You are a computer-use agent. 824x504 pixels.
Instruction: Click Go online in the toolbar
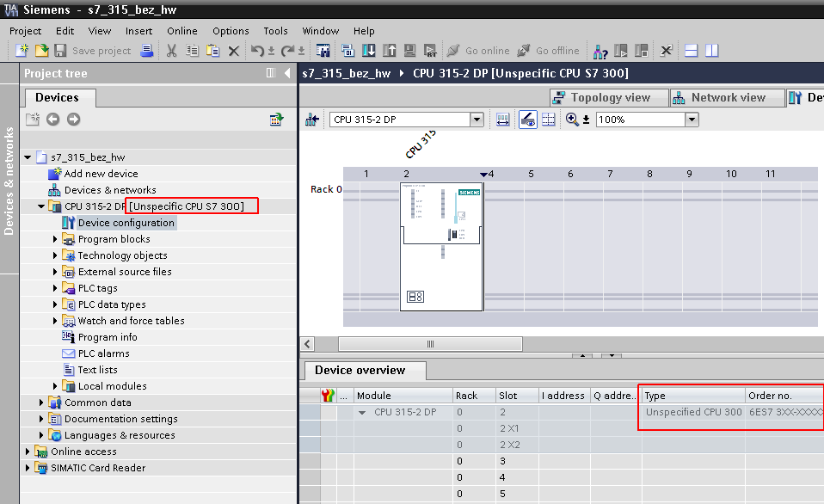(x=478, y=51)
